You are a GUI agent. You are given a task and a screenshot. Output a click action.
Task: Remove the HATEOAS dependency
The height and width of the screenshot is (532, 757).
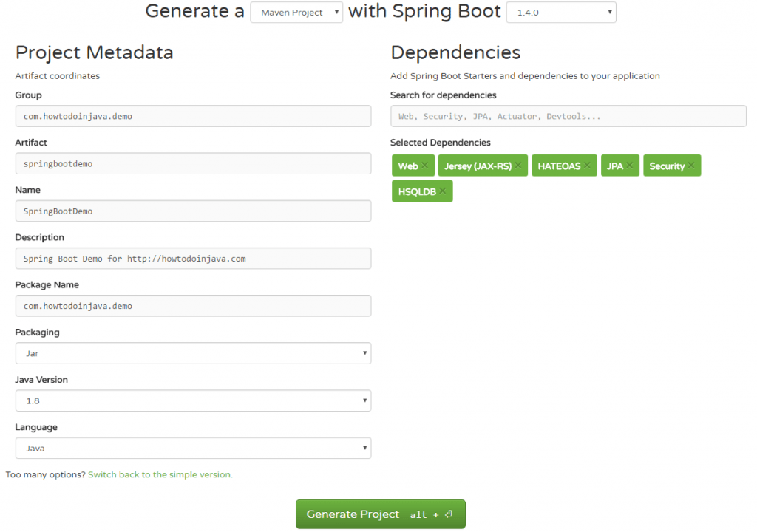pyautogui.click(x=588, y=165)
